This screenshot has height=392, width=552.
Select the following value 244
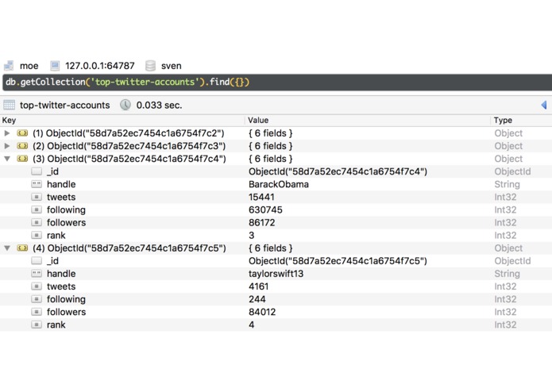257,299
